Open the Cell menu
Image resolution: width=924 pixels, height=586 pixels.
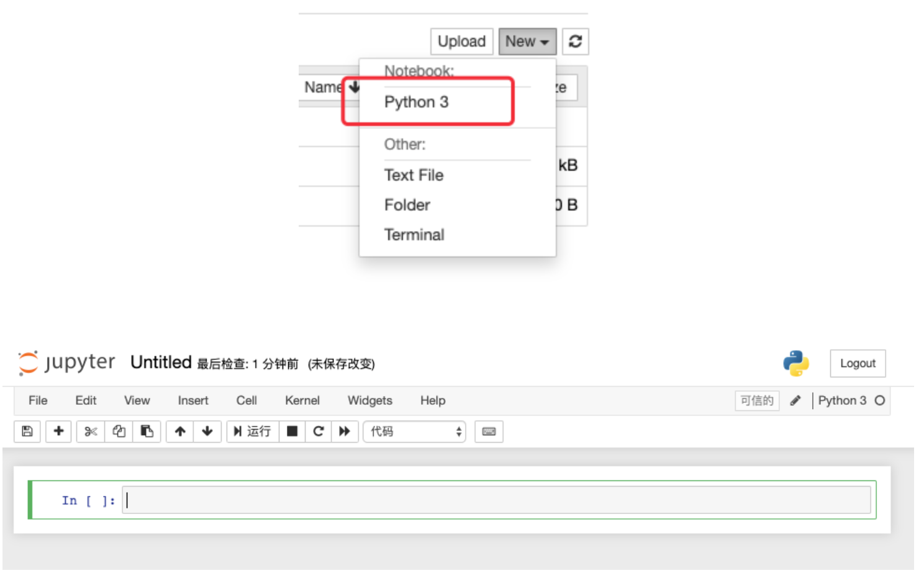(247, 400)
